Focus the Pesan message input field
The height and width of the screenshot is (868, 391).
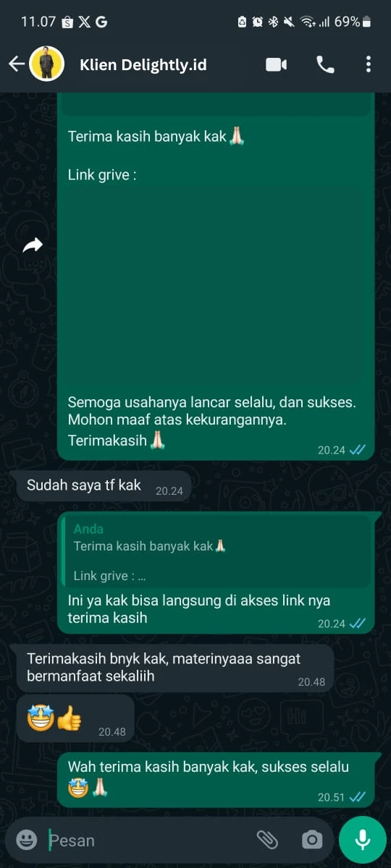pyautogui.click(x=148, y=840)
